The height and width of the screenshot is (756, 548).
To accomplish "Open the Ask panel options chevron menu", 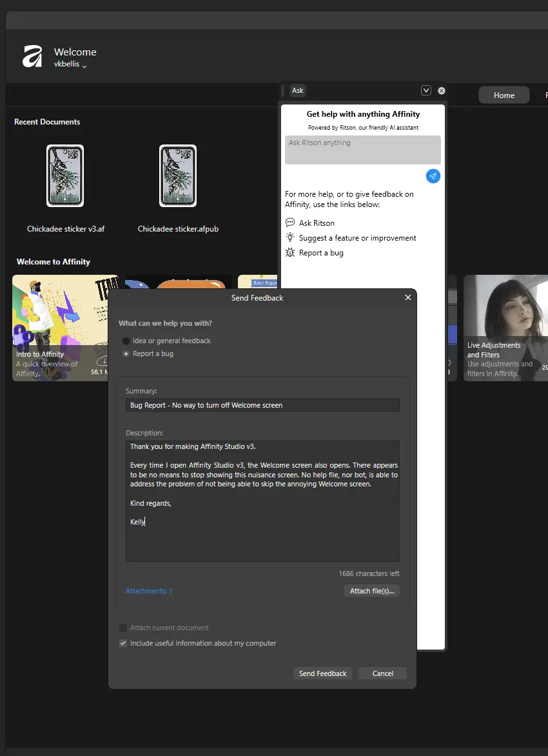I will pos(426,90).
